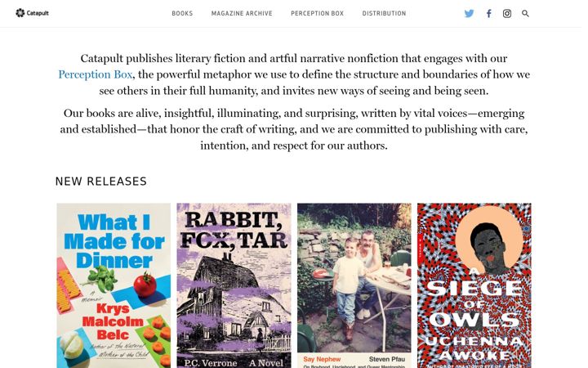Viewport: 588px width, 368px height.
Task: Follow the Perception Box text link
Action: click(96, 74)
